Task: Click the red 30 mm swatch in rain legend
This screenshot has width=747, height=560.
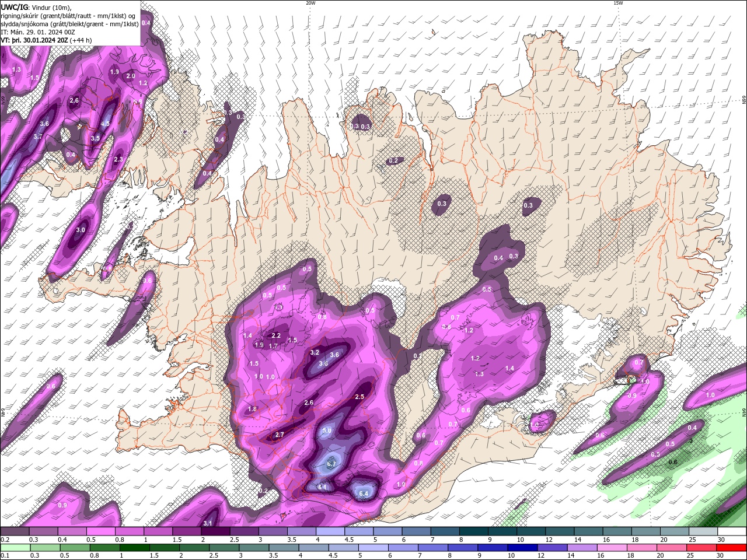Action: pos(732,548)
